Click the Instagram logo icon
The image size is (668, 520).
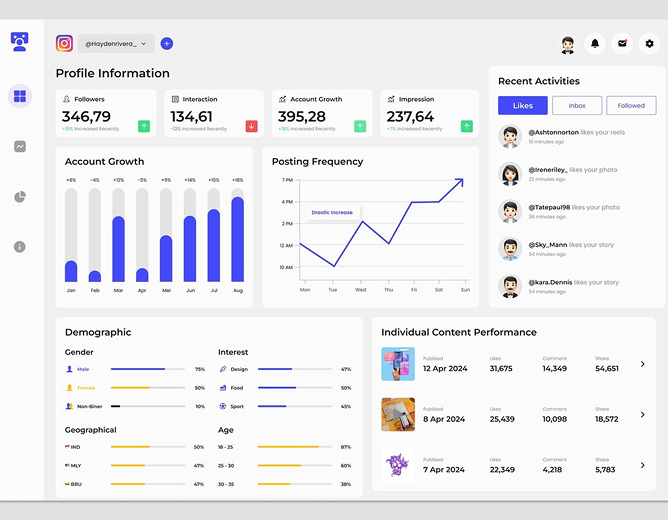coord(64,43)
